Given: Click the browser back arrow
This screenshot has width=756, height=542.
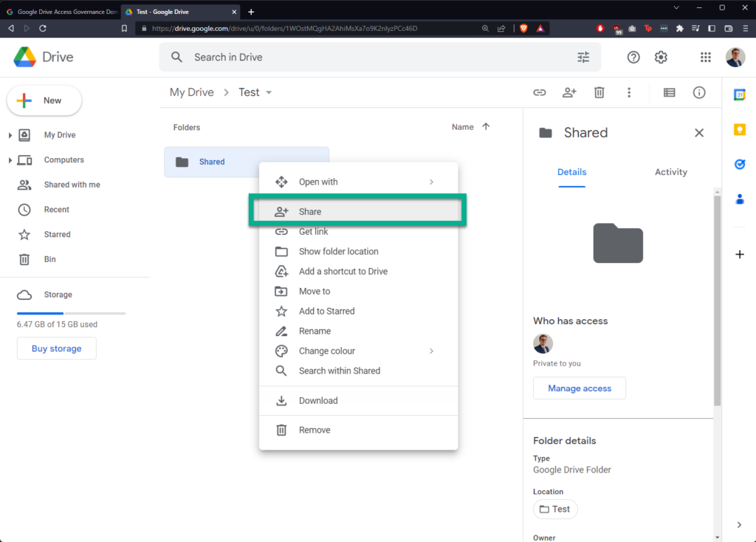Looking at the screenshot, I should 11,29.
